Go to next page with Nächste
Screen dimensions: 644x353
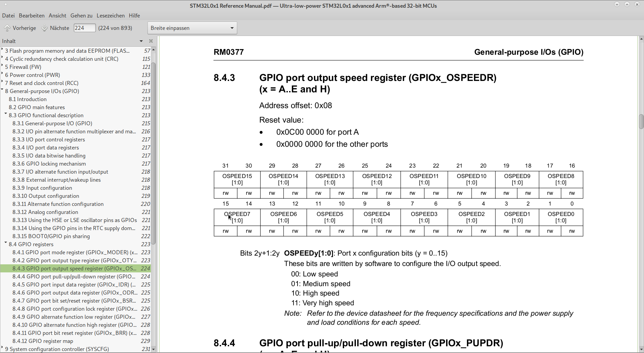point(55,28)
